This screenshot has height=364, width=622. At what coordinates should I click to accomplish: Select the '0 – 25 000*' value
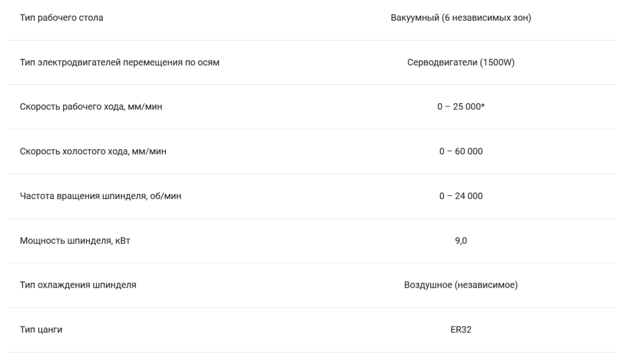coord(460,107)
